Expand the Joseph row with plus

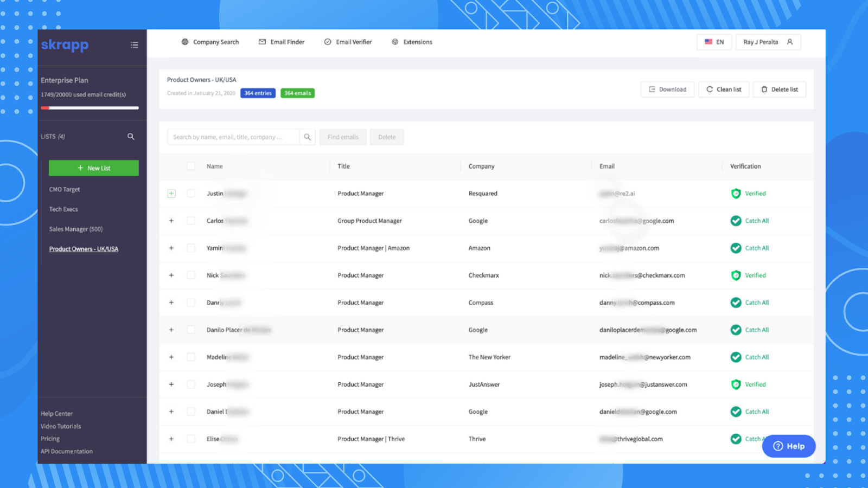[x=171, y=384]
